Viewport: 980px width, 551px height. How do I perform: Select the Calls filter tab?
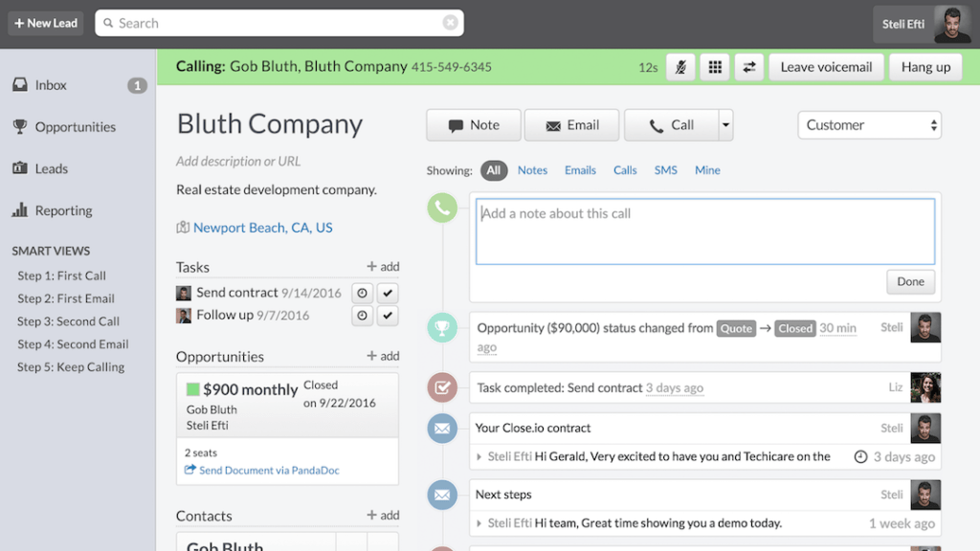point(625,169)
